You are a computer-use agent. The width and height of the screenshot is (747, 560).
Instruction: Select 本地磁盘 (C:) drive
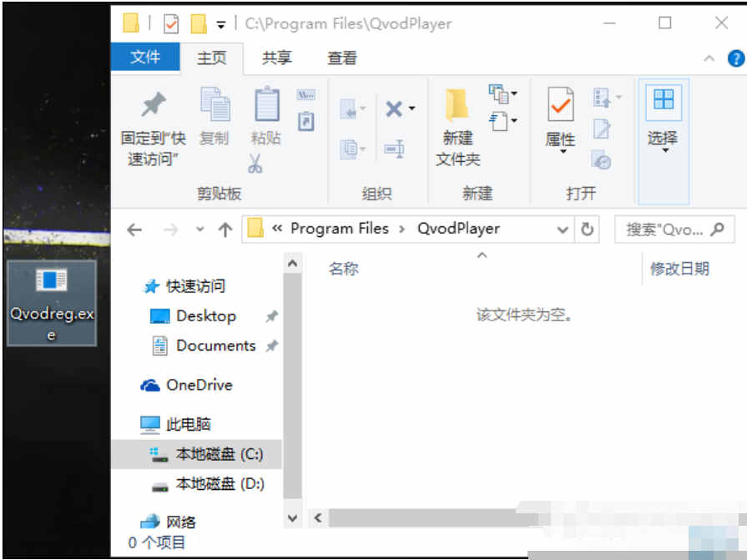point(197,454)
